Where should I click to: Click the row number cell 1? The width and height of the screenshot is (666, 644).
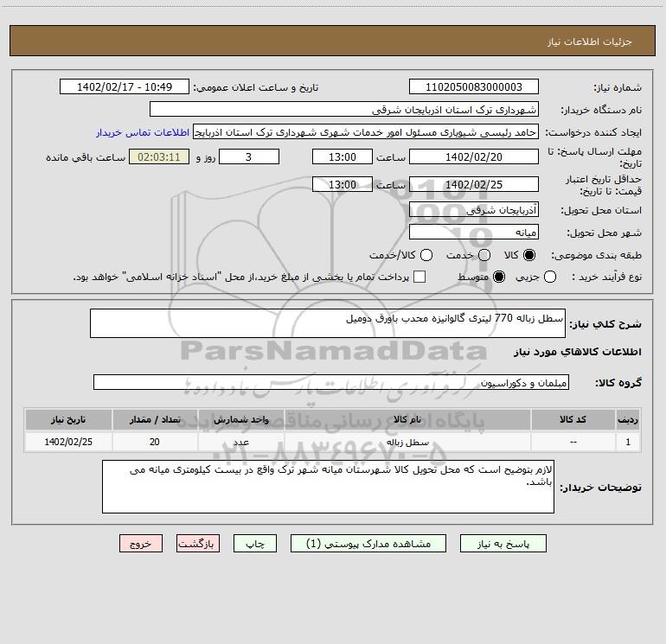click(628, 442)
